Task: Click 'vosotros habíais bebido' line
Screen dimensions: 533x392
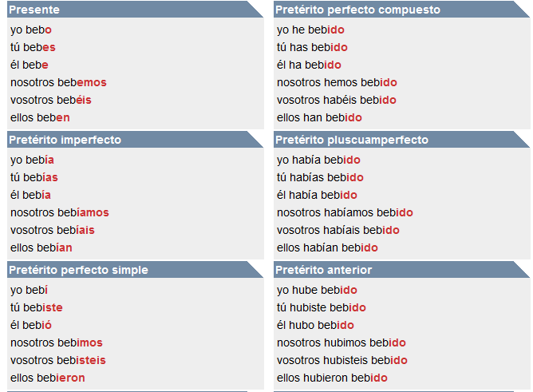Action: [338, 230]
